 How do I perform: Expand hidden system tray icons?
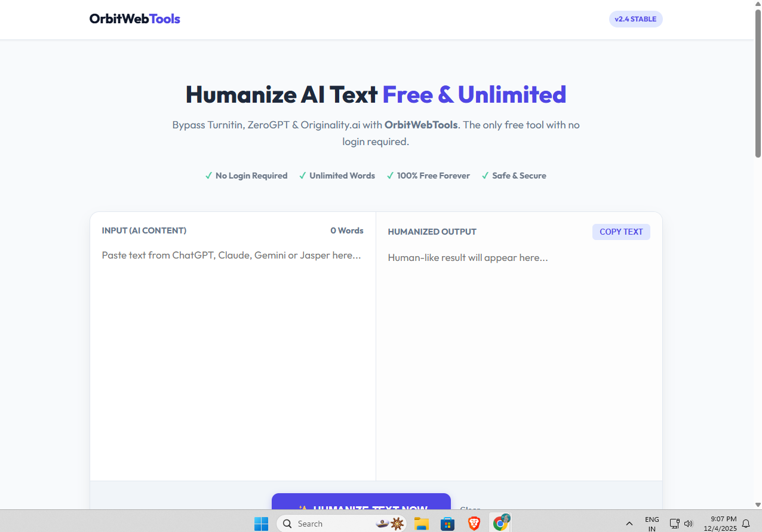point(629,523)
